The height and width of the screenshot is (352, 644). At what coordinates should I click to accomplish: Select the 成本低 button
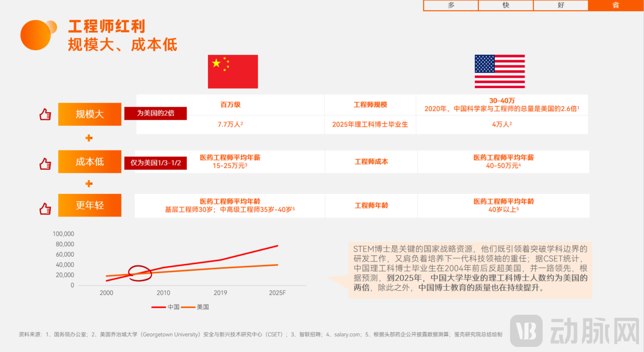pos(90,161)
